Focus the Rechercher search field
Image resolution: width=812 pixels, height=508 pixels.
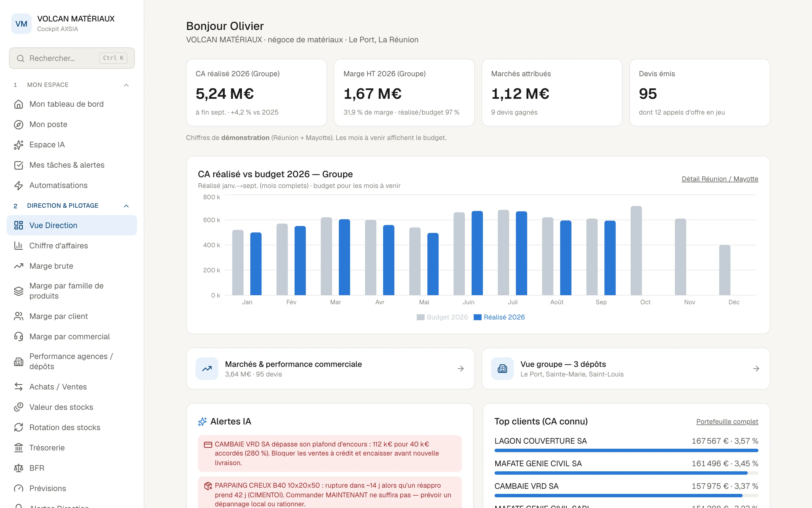(72, 58)
